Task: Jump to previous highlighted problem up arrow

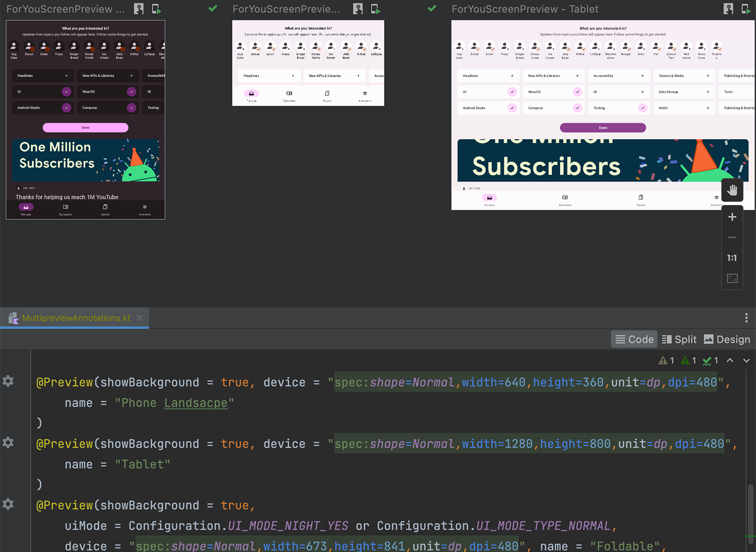Action: (x=730, y=360)
